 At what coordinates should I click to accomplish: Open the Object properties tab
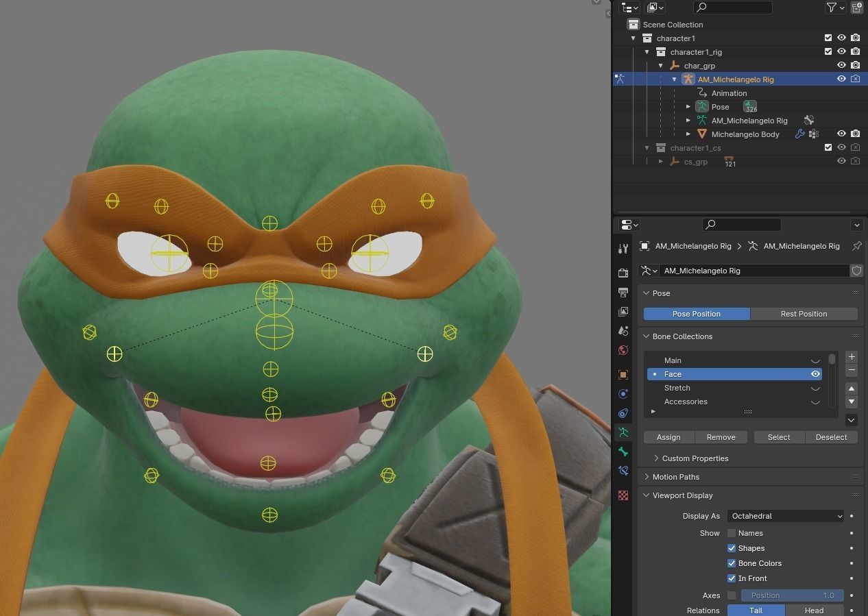tap(623, 375)
